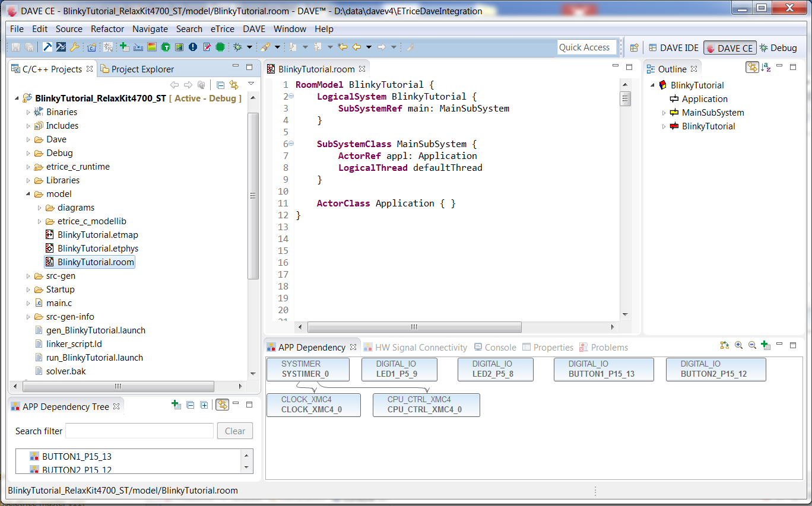Viewport: 812px width, 506px height.
Task: Collapse the model folder
Action: click(28, 193)
